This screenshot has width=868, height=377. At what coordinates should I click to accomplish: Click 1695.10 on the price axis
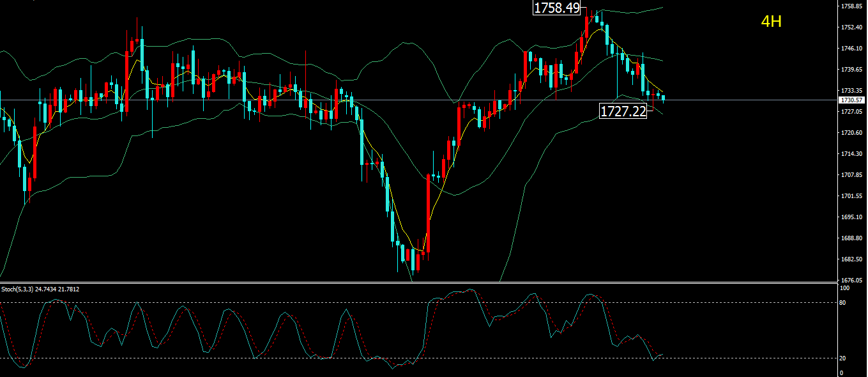pyautogui.click(x=853, y=217)
